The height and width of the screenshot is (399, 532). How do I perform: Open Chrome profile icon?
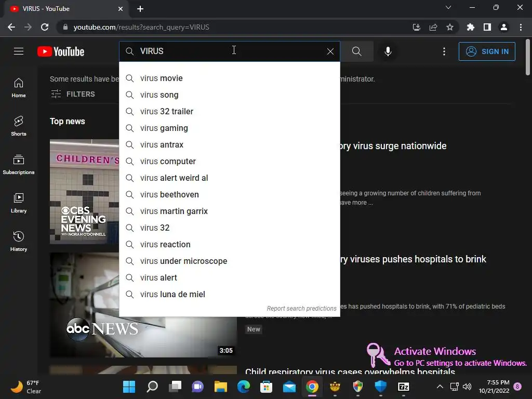pyautogui.click(x=504, y=27)
